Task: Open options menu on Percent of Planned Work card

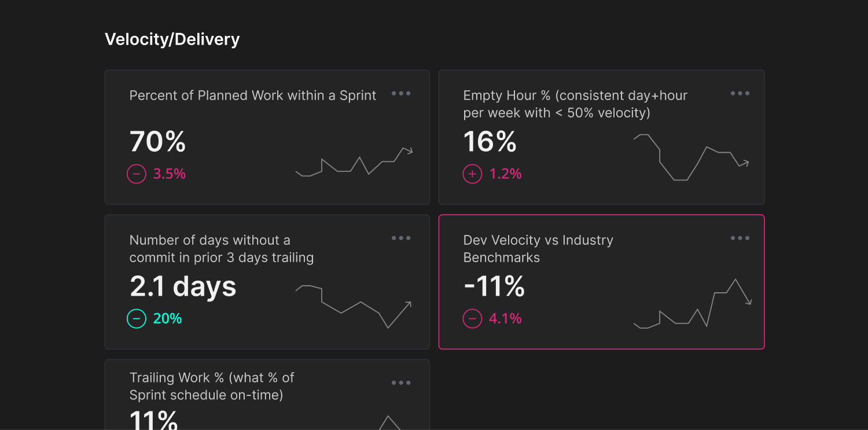Action: [401, 94]
